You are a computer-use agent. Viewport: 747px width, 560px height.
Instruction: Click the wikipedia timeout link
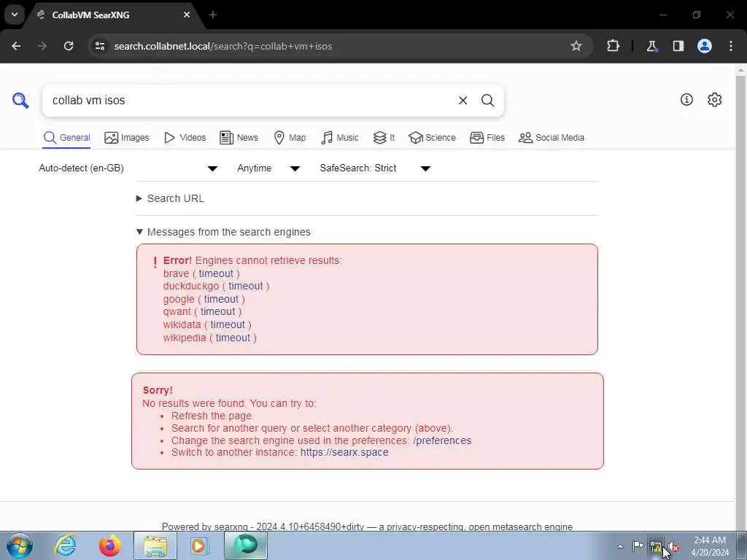(x=233, y=338)
